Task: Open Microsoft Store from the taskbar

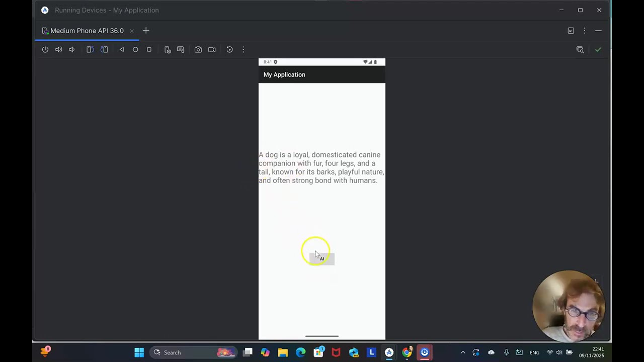Action: click(x=318, y=352)
